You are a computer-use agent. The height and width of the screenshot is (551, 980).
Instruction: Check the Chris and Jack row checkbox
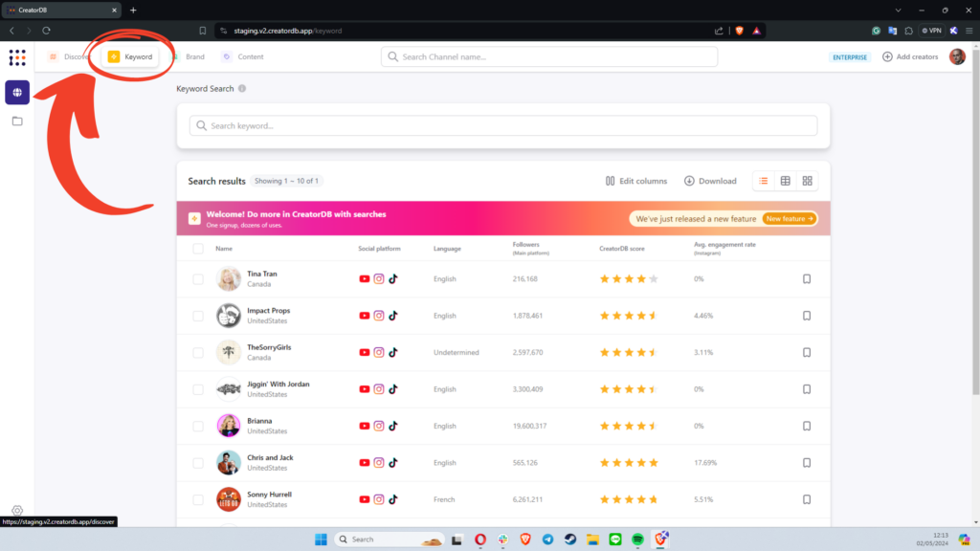[198, 463]
